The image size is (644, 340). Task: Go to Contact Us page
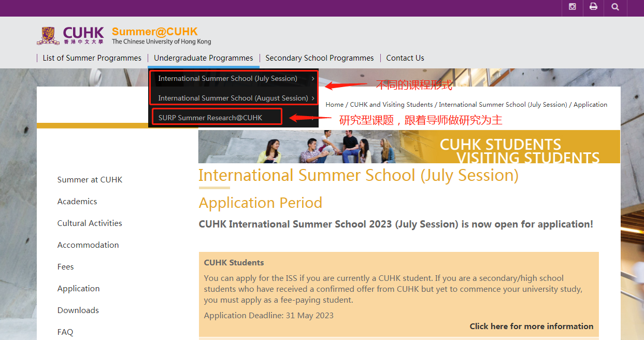[x=405, y=58]
